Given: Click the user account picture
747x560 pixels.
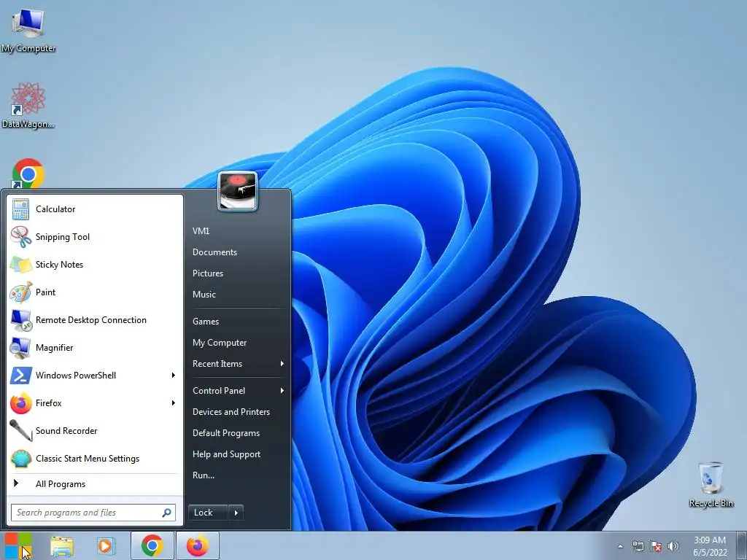Looking at the screenshot, I should pos(238,191).
